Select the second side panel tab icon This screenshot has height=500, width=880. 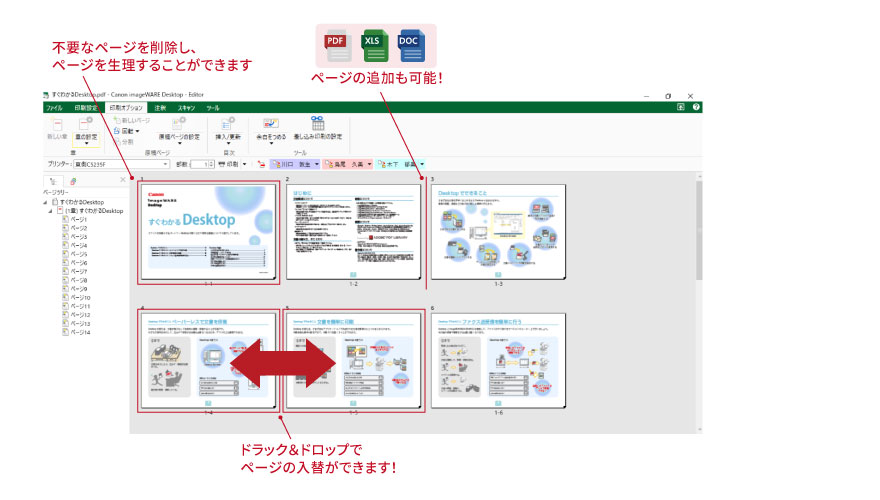coord(73,181)
